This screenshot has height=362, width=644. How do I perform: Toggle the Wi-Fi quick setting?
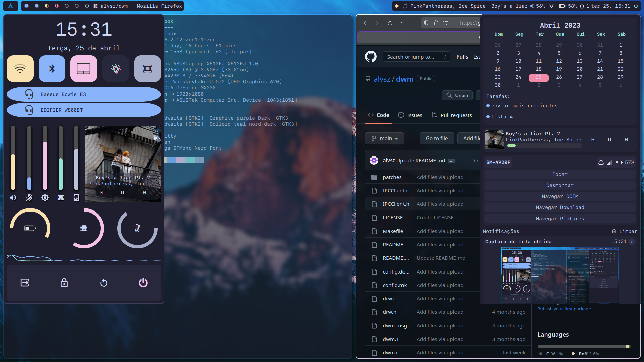(x=20, y=69)
